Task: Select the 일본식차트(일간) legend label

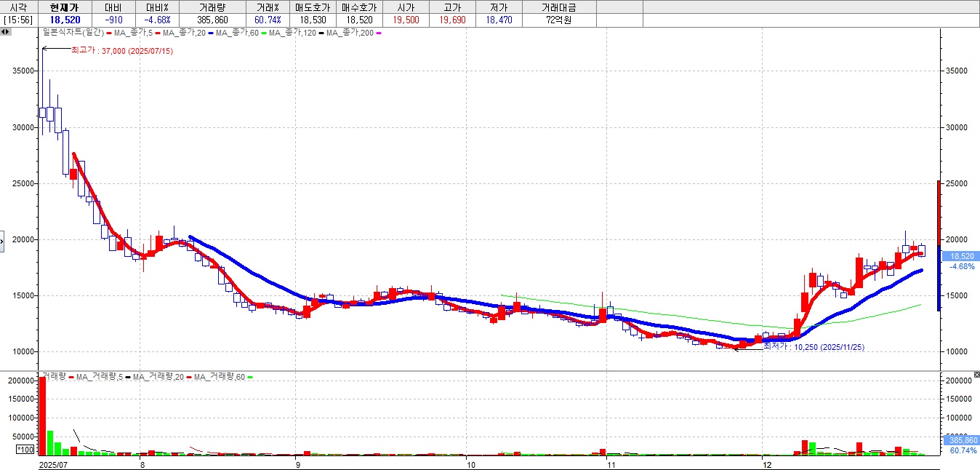Action: click(73, 33)
